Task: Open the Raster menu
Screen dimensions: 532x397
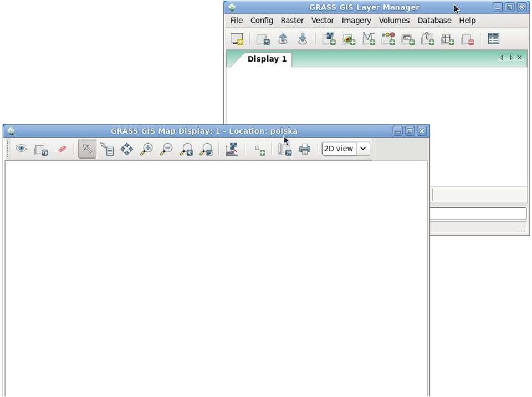Action: click(x=292, y=21)
